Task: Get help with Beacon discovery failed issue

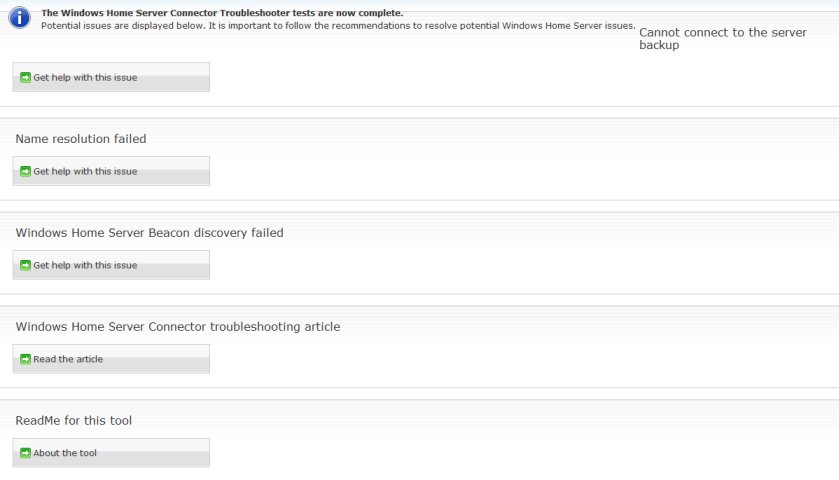Action: point(111,265)
